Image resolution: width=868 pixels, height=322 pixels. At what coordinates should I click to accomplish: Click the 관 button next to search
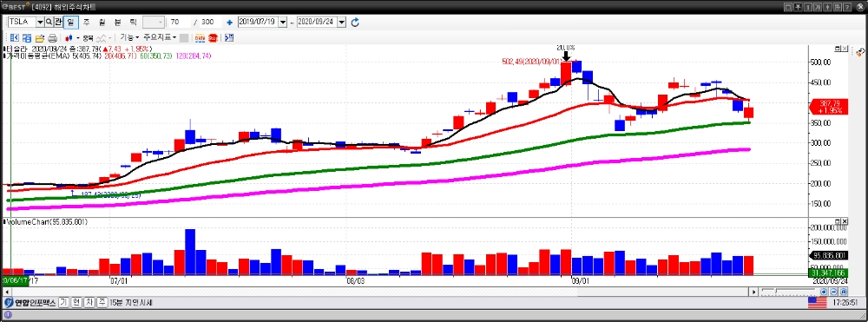[x=58, y=22]
